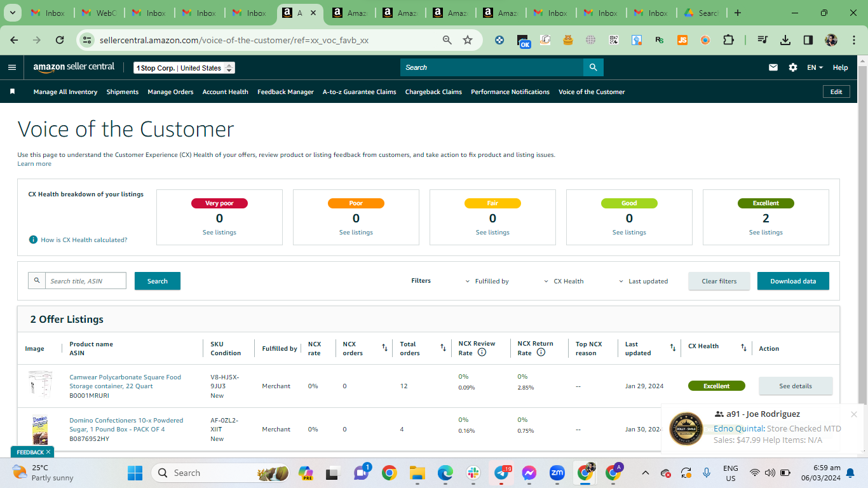Open the Chrome extensions puzzle icon

click(728, 40)
